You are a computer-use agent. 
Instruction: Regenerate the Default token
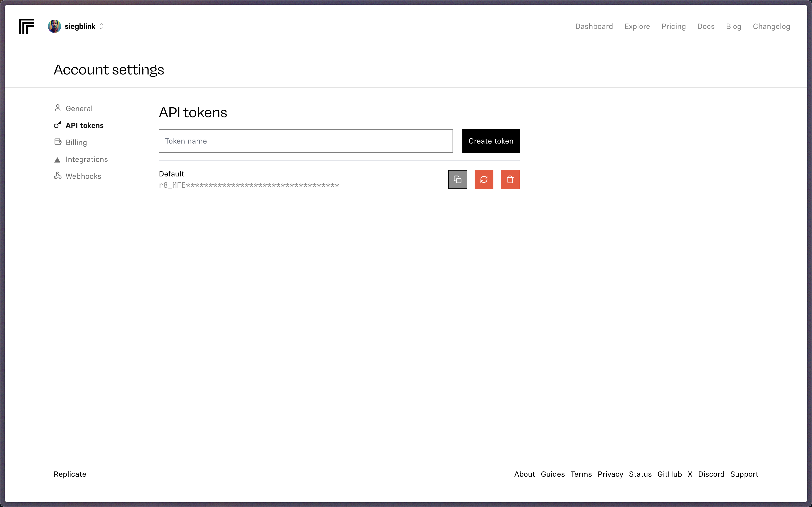484,179
